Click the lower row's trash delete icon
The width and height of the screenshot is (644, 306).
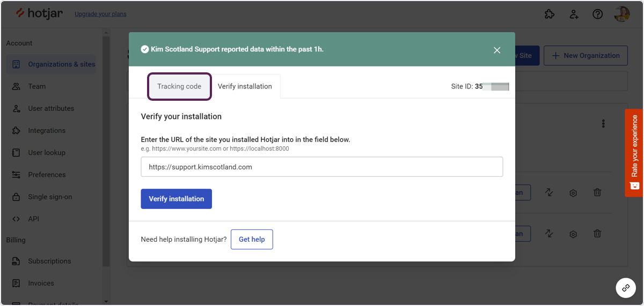[597, 234]
